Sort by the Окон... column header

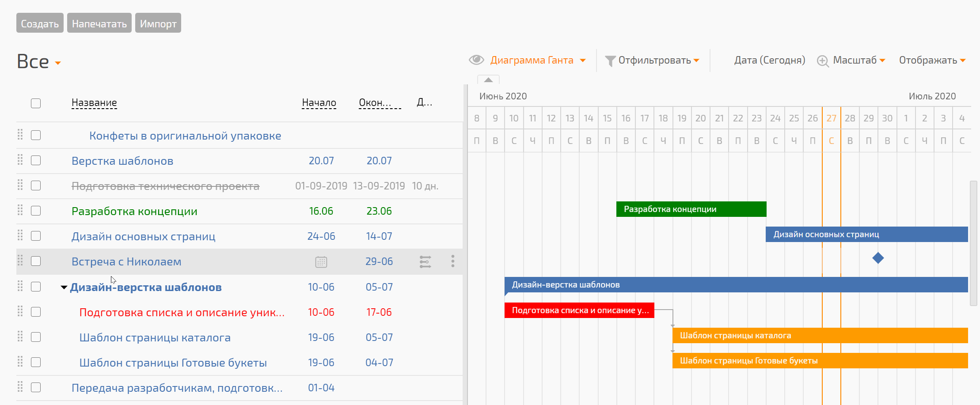380,103
